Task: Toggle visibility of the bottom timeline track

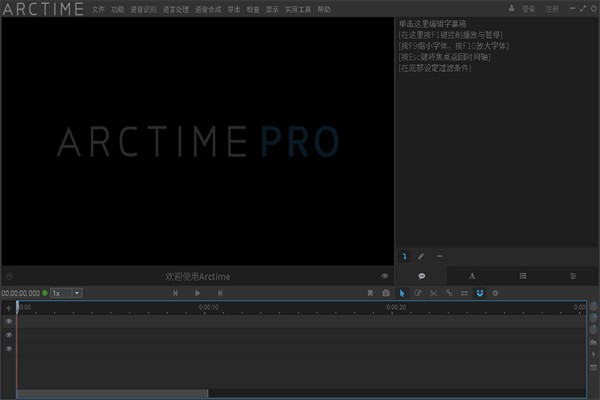Action: [x=9, y=349]
